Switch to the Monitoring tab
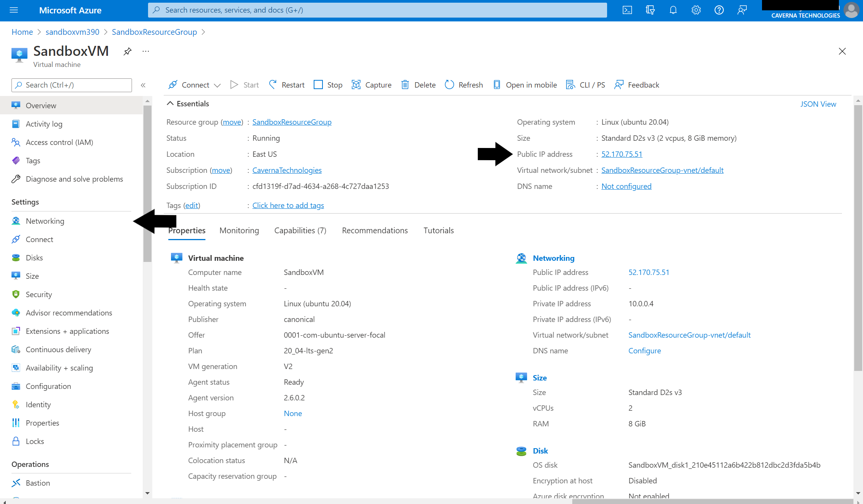The width and height of the screenshot is (863, 504). click(x=239, y=230)
